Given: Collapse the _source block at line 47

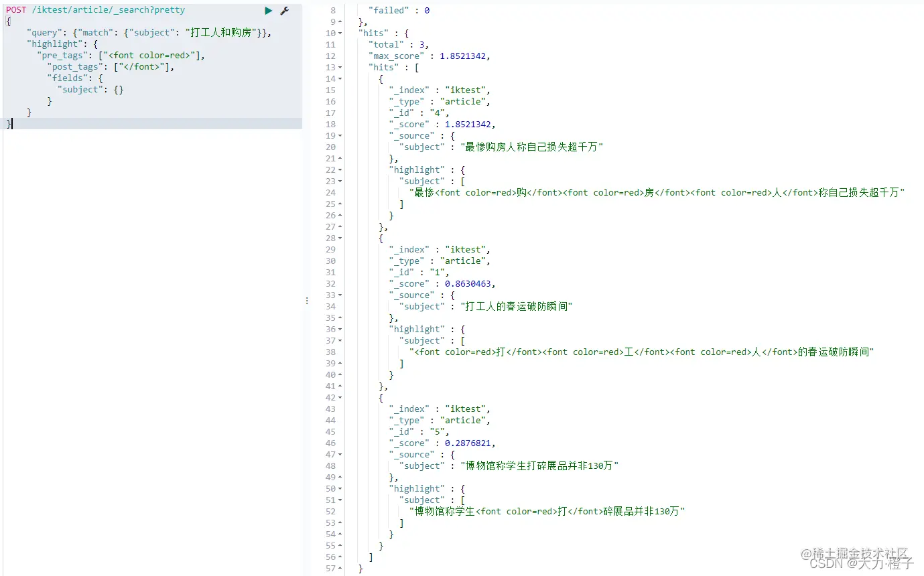Looking at the screenshot, I should (x=340, y=455).
